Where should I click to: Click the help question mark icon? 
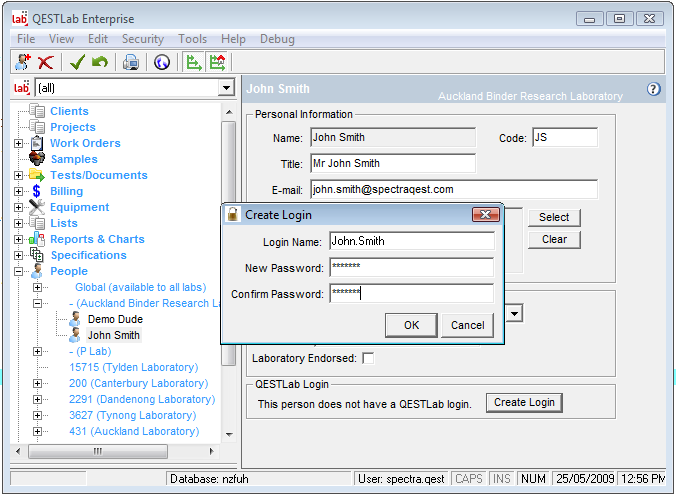654,89
